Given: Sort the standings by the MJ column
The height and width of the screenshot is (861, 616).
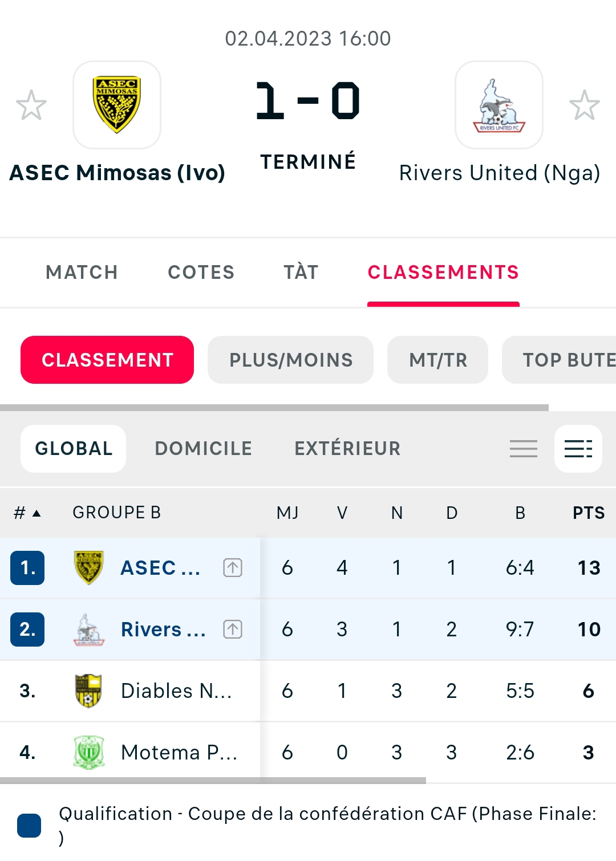Looking at the screenshot, I should (x=287, y=513).
